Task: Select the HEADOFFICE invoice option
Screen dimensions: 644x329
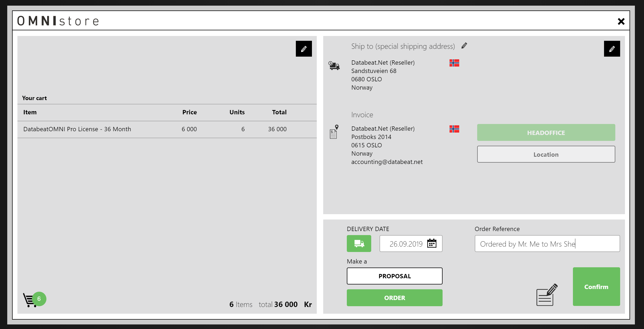Action: point(546,133)
